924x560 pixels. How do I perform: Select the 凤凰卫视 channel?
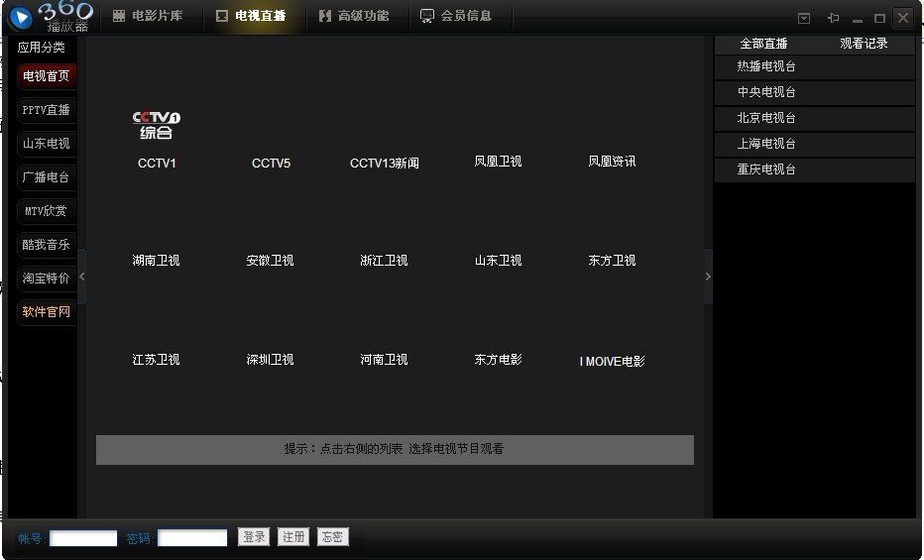(x=498, y=162)
